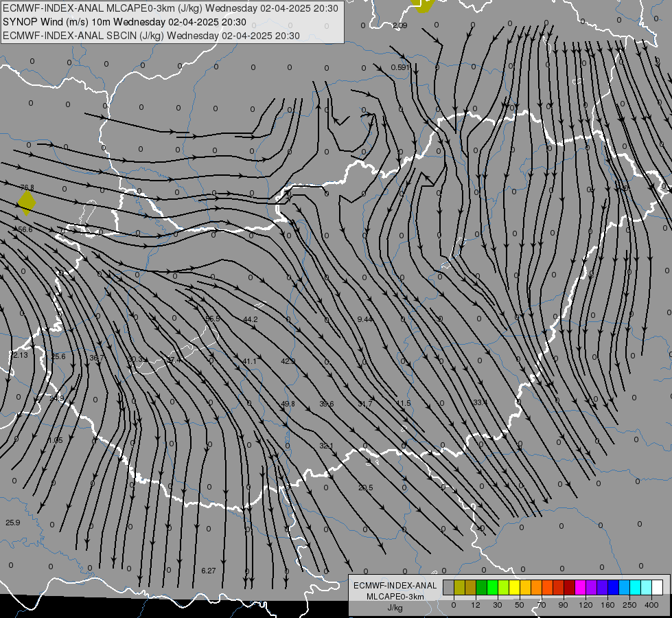Click the legend tick label 30
The height and width of the screenshot is (618, 672).
(x=498, y=605)
